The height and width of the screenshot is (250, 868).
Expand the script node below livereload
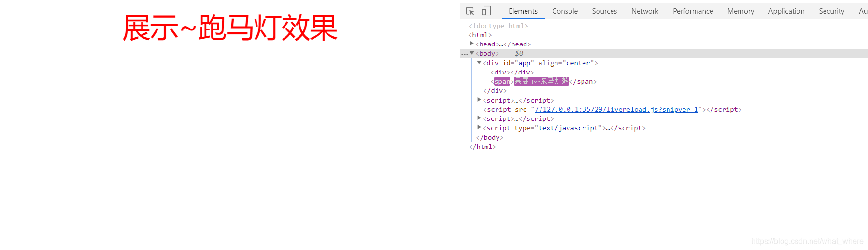(x=479, y=118)
